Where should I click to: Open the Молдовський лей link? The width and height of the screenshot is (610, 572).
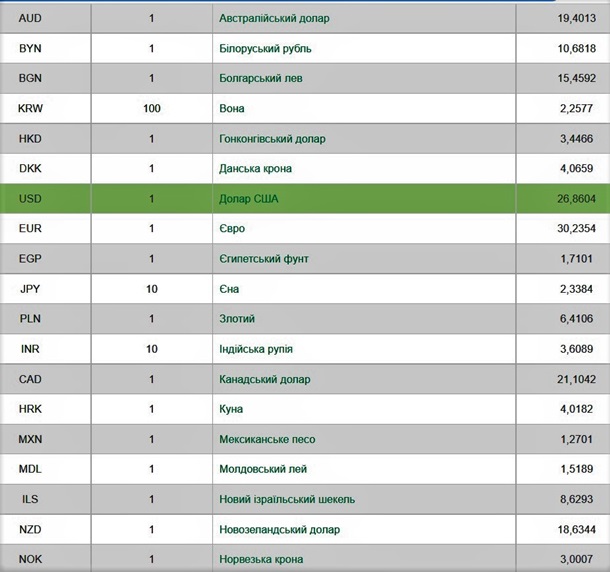coord(263,469)
